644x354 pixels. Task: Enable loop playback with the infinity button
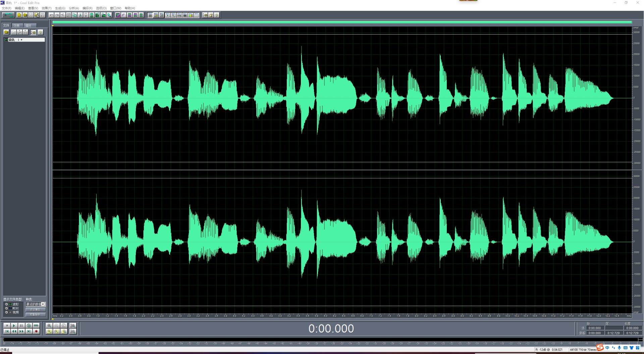(x=36, y=326)
